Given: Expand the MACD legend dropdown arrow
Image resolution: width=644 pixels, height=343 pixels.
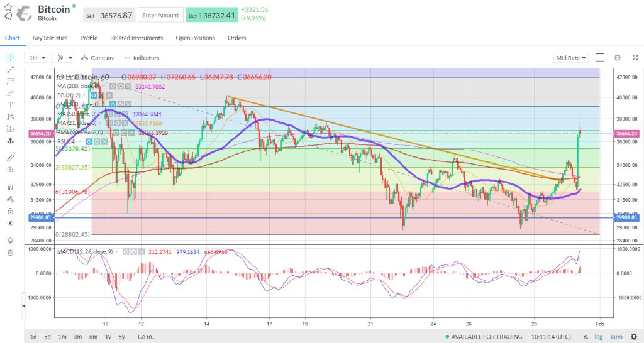Looking at the screenshot, I should click(117, 251).
